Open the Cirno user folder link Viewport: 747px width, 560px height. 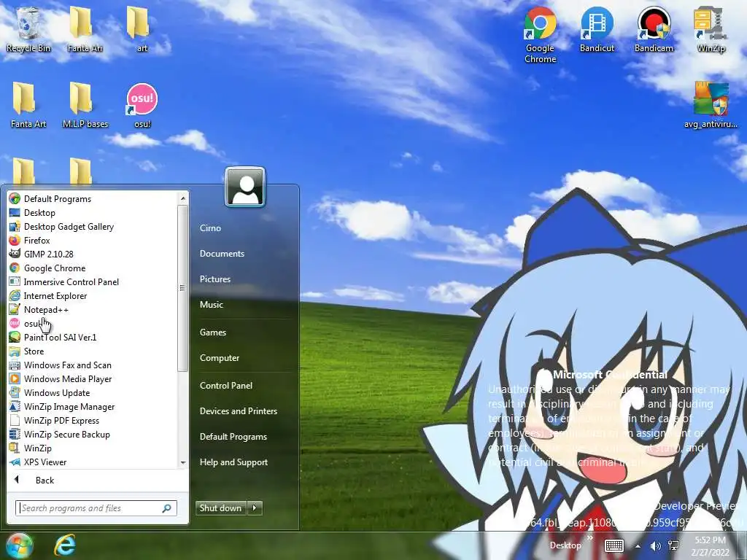click(x=211, y=228)
